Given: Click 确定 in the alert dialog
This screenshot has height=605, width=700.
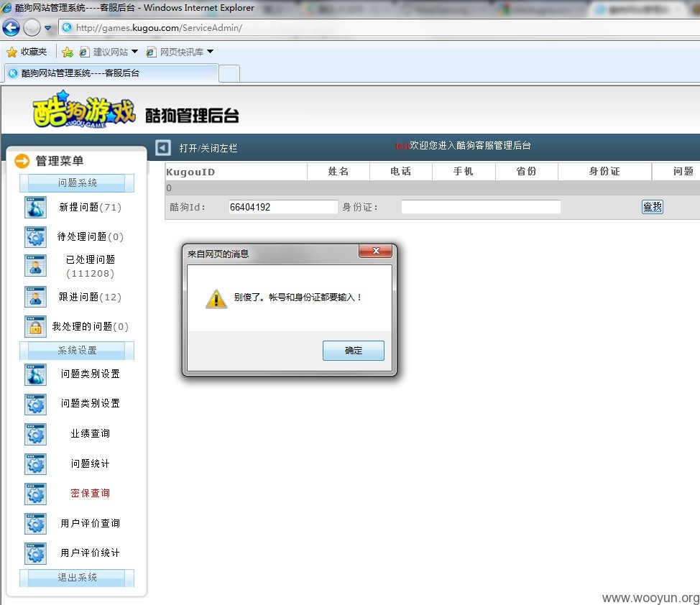Looking at the screenshot, I should click(x=353, y=351).
